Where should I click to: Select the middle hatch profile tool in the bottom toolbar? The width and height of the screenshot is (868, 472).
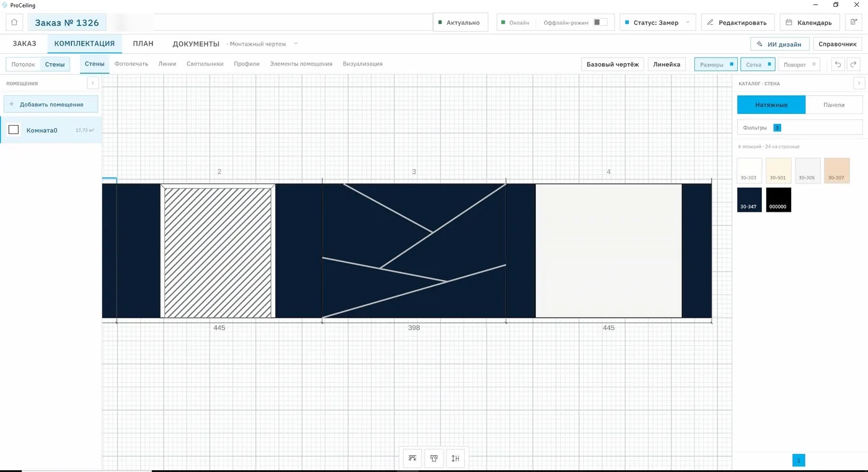point(434,458)
